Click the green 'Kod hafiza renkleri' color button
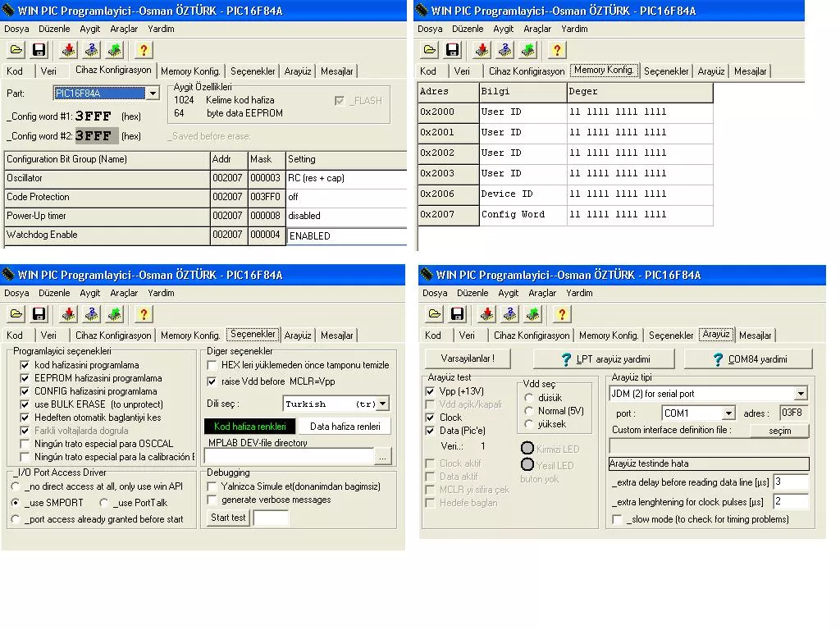Image resolution: width=840 pixels, height=630 pixels. [x=250, y=427]
